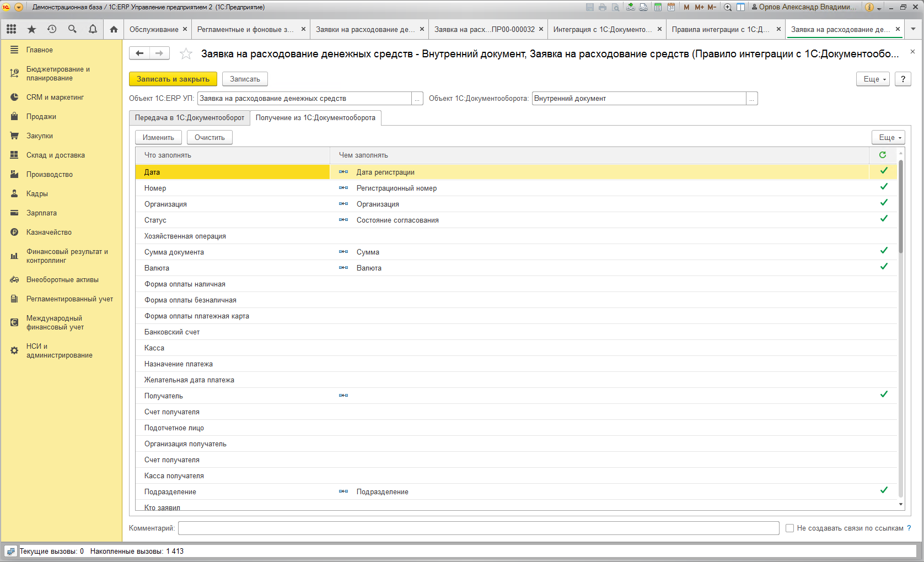This screenshot has width=924, height=562.
Task: Open the 1C main menu dropdown
Action: (19, 7)
